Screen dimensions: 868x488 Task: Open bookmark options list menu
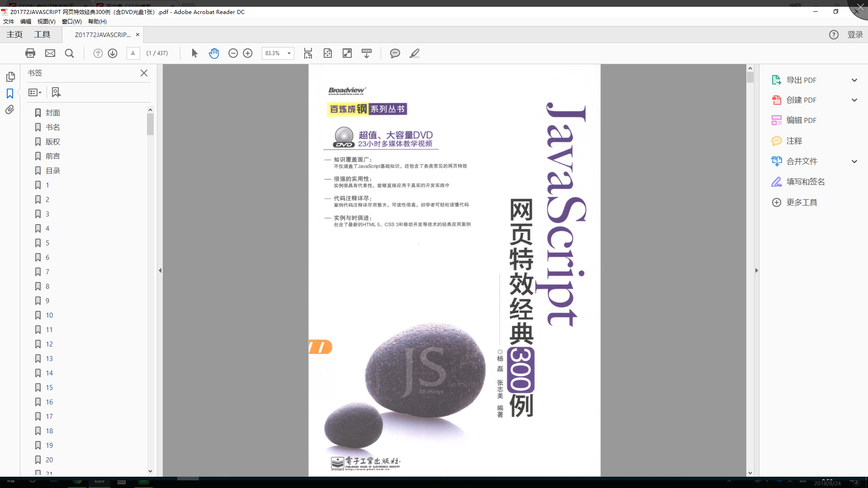tap(35, 93)
